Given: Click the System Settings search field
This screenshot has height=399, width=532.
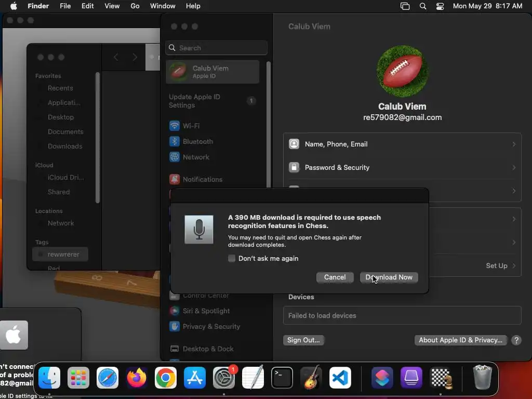Looking at the screenshot, I should click(217, 48).
